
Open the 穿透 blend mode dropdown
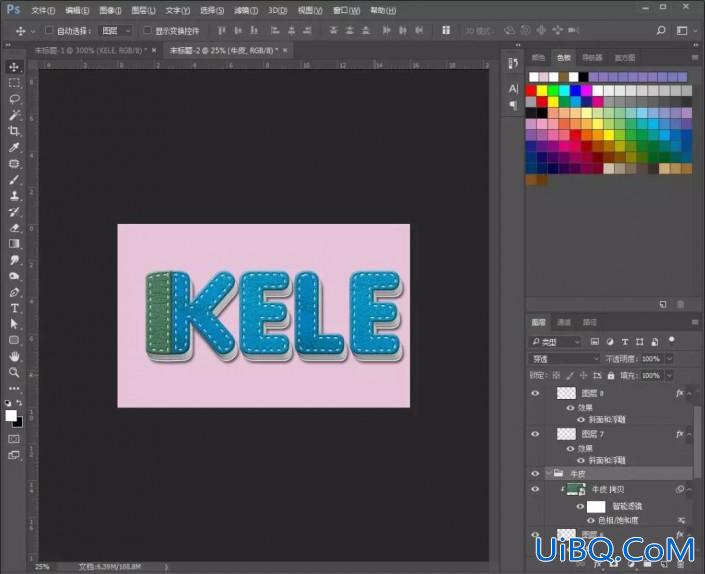tap(565, 359)
